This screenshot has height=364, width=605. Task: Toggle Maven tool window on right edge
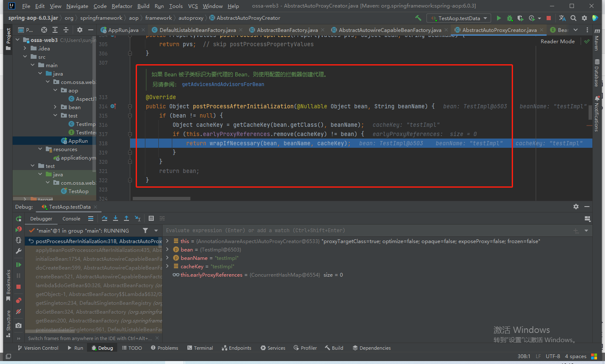coord(597,39)
